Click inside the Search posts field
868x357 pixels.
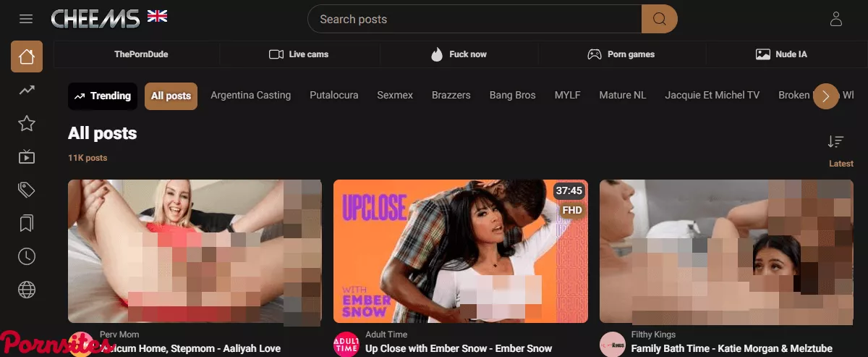pyautogui.click(x=474, y=20)
